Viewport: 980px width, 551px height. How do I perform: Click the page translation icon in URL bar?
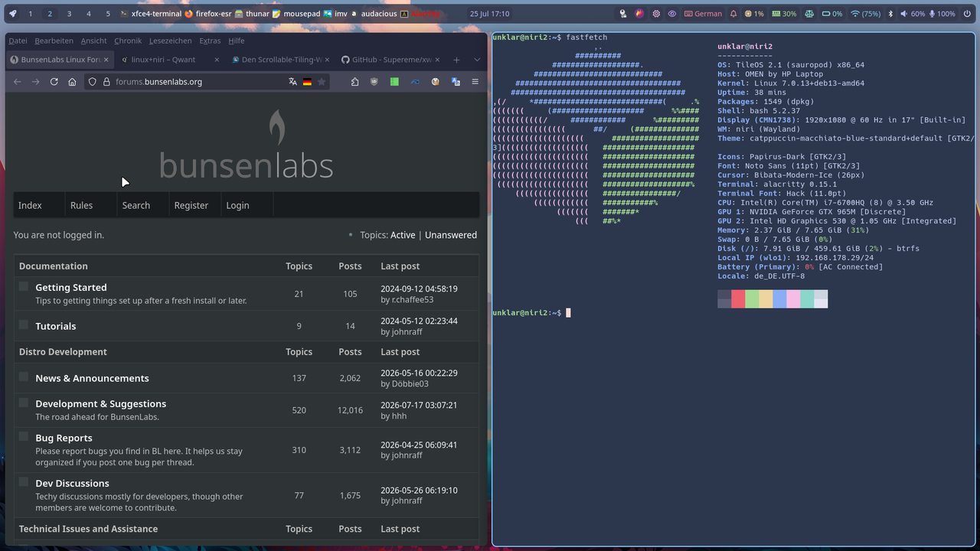[292, 82]
